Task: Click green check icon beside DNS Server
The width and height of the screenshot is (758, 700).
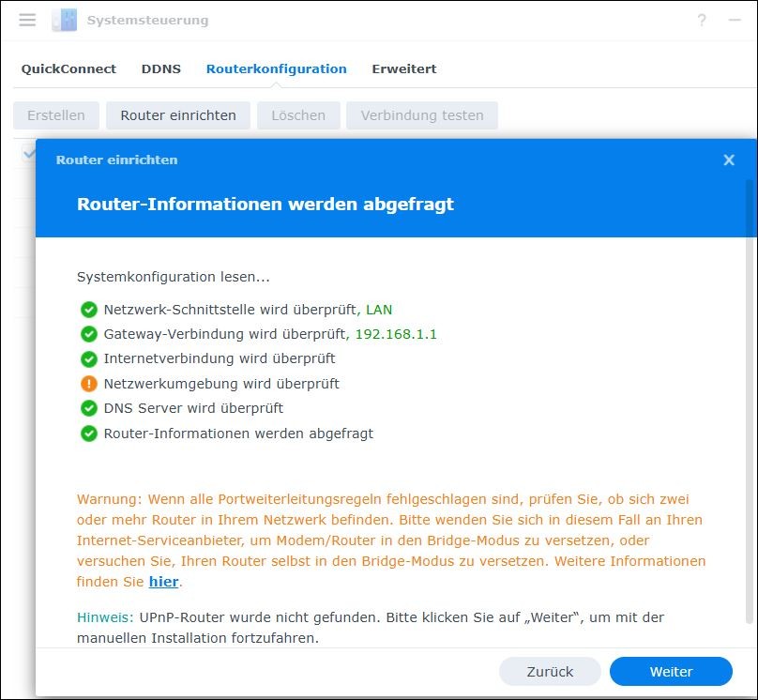Action: [89, 408]
